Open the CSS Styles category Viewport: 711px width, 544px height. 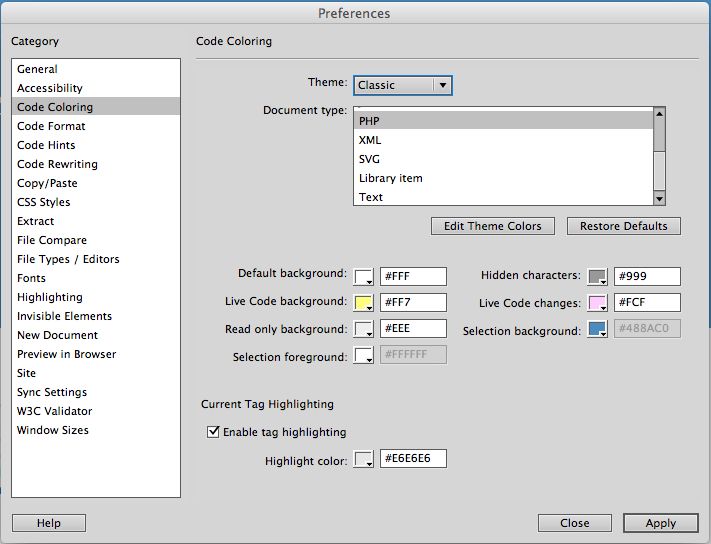pyautogui.click(x=96, y=202)
